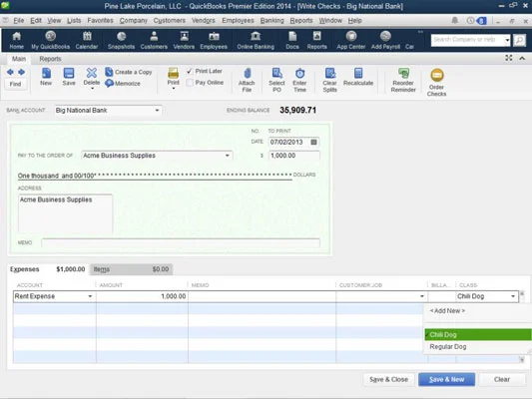Open Snapshots icon
The height and width of the screenshot is (399, 532).
tap(121, 40)
